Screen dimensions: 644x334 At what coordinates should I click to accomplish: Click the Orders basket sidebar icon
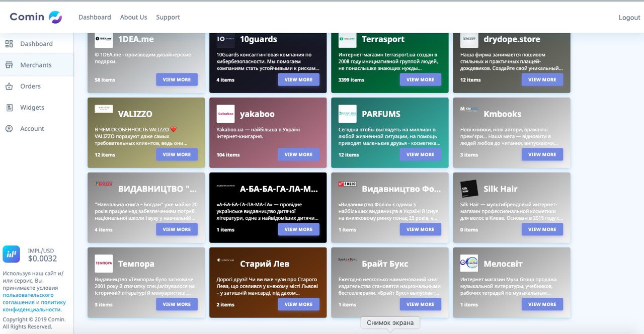click(x=9, y=86)
